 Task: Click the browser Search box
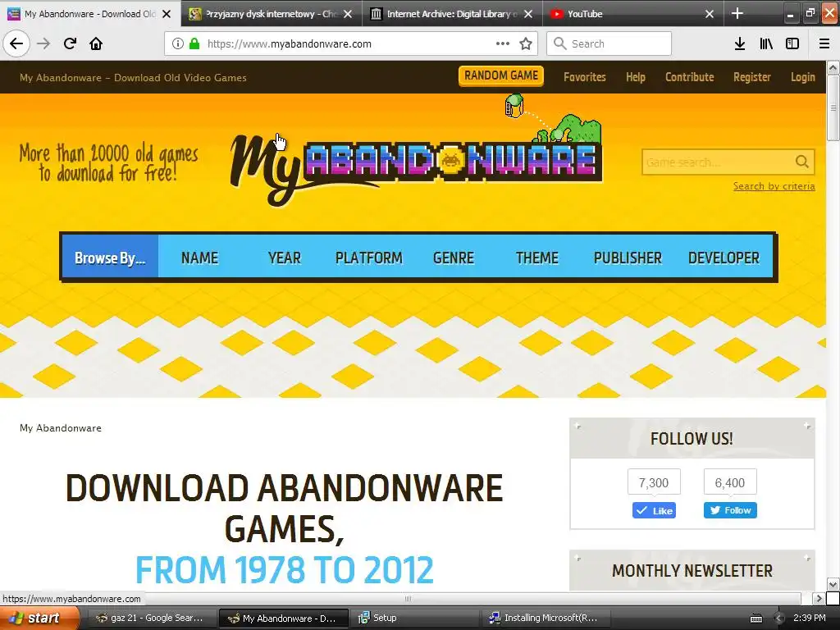pos(609,43)
